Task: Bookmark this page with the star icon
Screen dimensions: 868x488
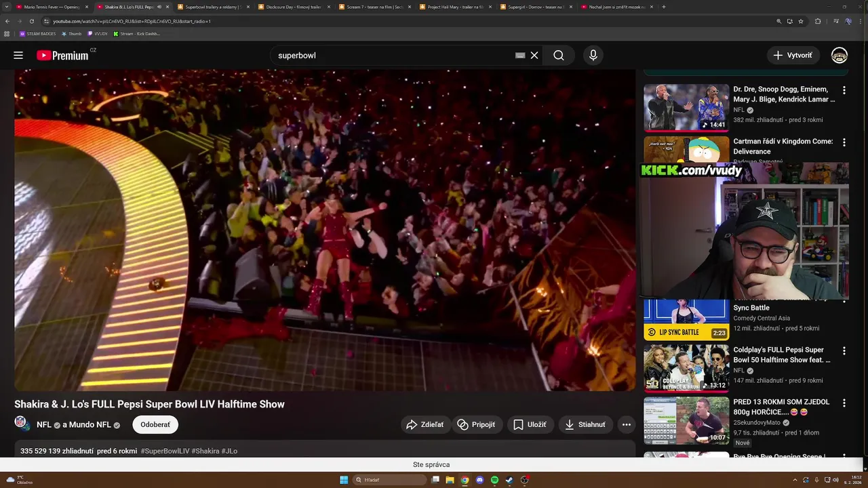Action: (x=801, y=21)
